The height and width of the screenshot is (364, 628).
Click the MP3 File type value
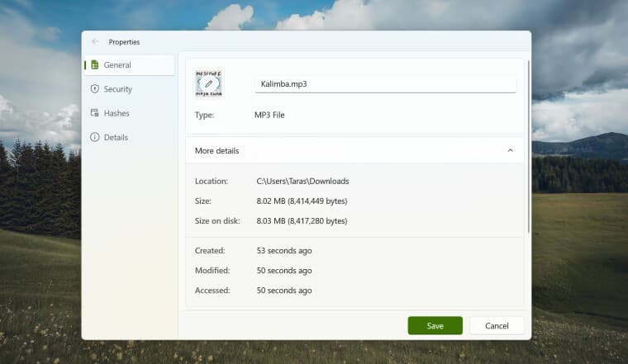[x=269, y=115]
